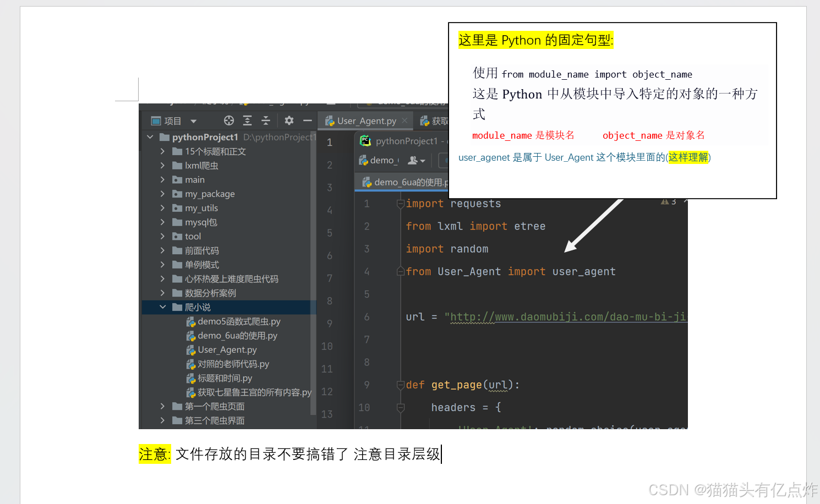Screen dimensions: 820x504
Task: Click the fold marker beside 'def get_page(url)'
Action: click(x=401, y=385)
